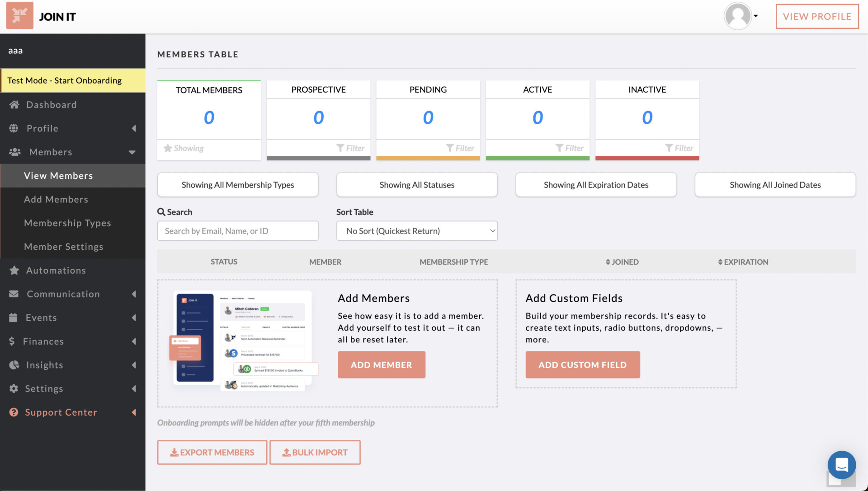
Task: Open Membership Types submenu item
Action: [x=67, y=223]
